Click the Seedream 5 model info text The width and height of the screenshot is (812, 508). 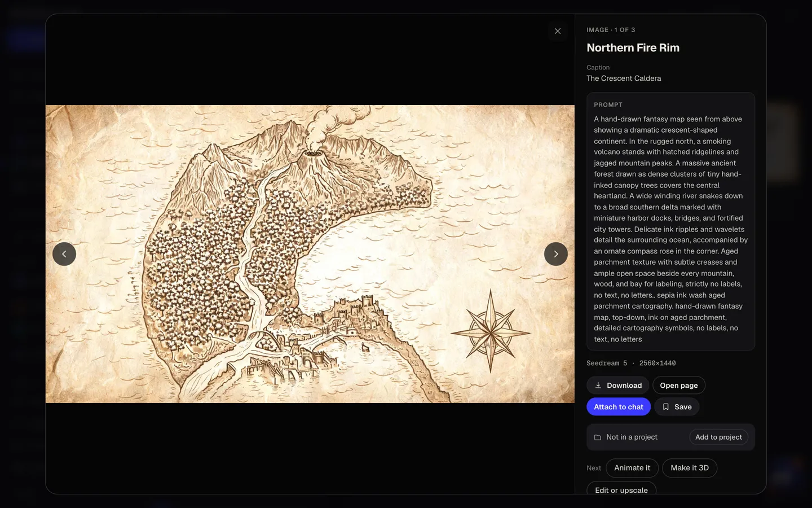(631, 364)
